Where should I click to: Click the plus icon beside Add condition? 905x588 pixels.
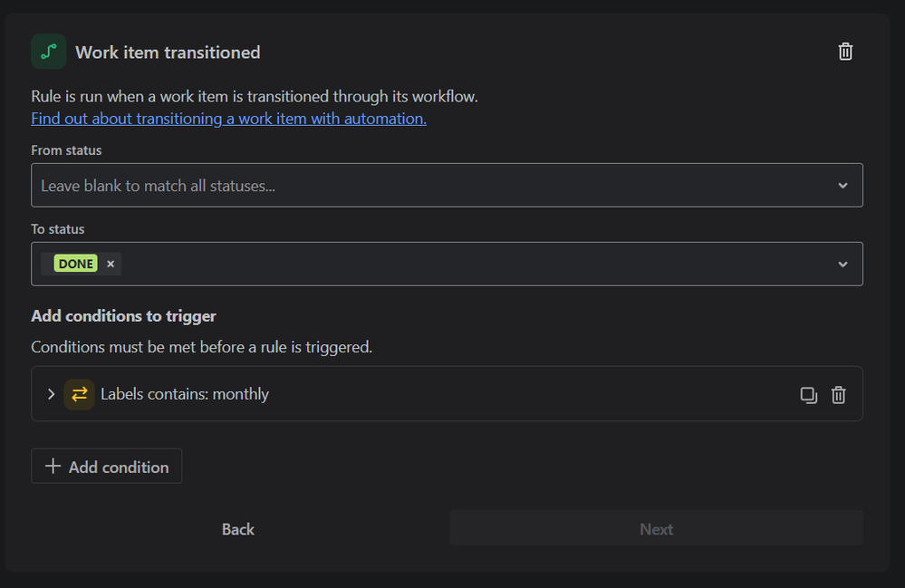(53, 467)
